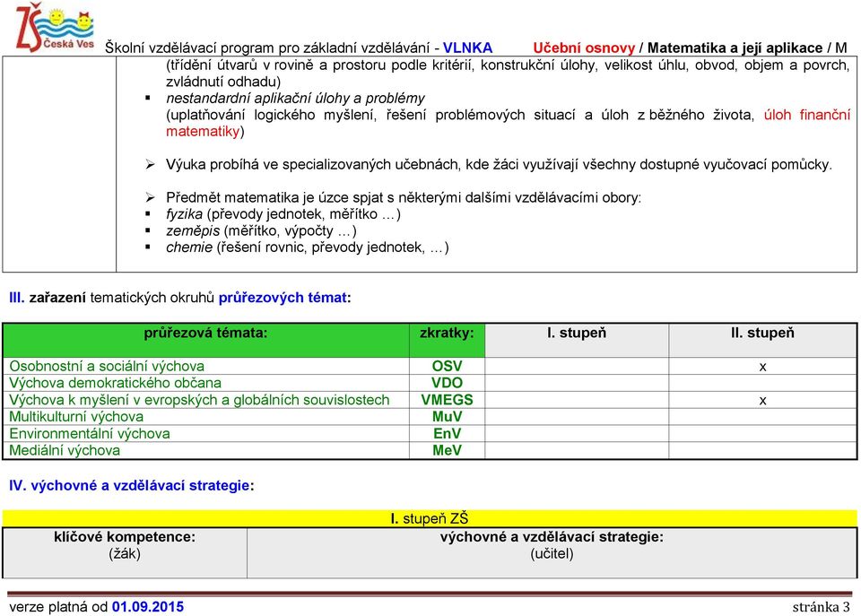Click the 'stránka 3' page number
The height and width of the screenshot is (616, 861).
pos(821,607)
